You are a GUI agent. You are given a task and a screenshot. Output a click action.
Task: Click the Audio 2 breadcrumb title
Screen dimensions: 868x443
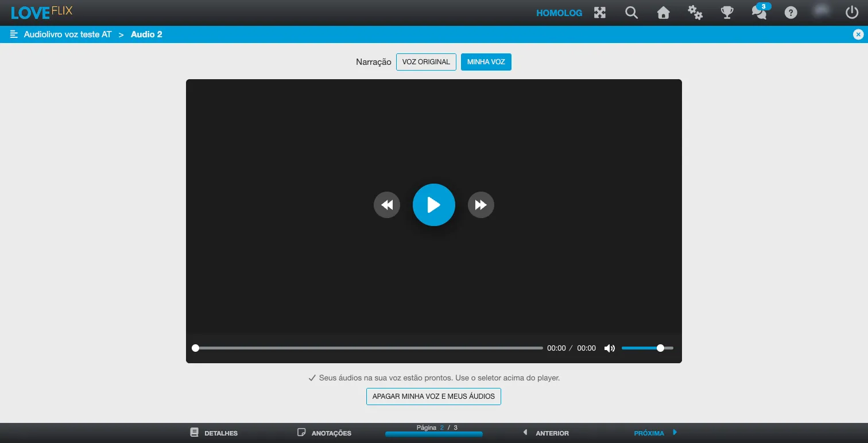[146, 34]
